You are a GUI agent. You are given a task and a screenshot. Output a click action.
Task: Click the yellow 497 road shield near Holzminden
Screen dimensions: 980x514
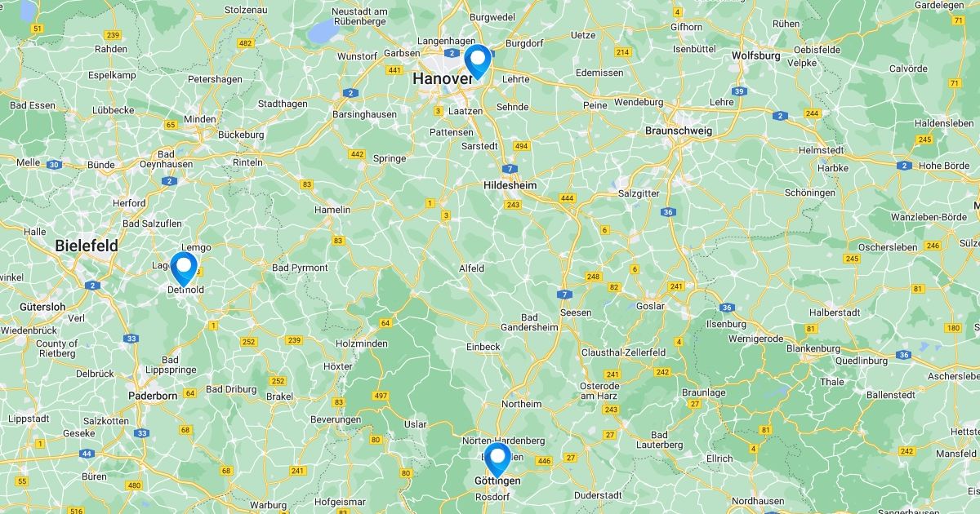tap(380, 396)
